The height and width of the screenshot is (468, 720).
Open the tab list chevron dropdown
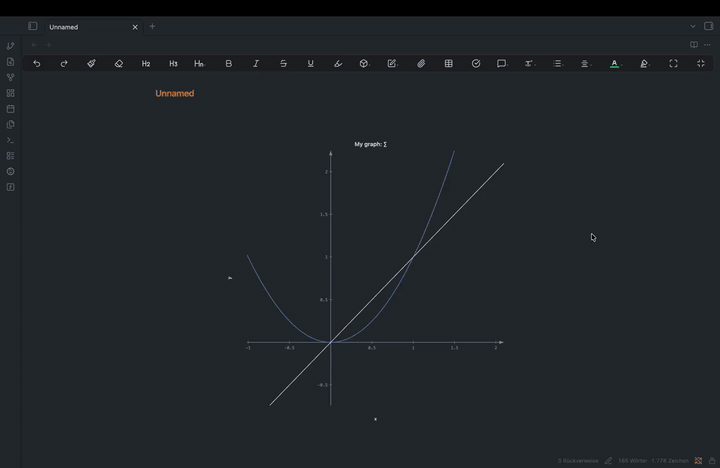[693, 26]
